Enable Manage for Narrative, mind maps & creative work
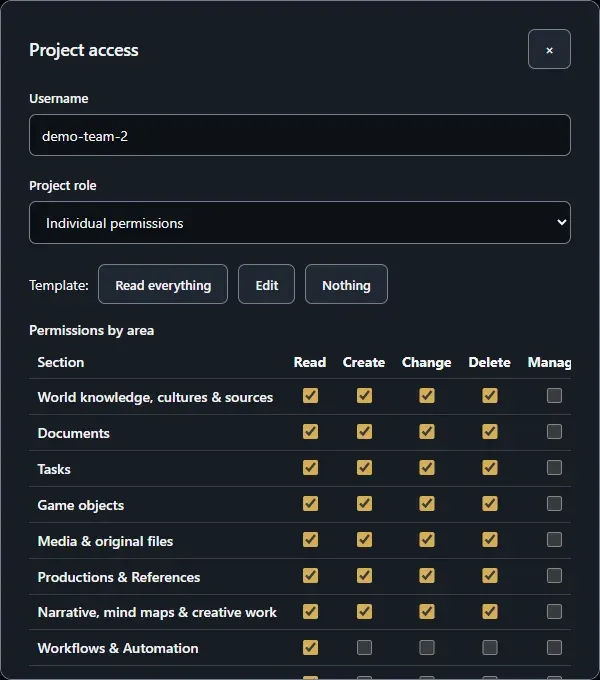Screen dimensions: 600x680 (554, 611)
